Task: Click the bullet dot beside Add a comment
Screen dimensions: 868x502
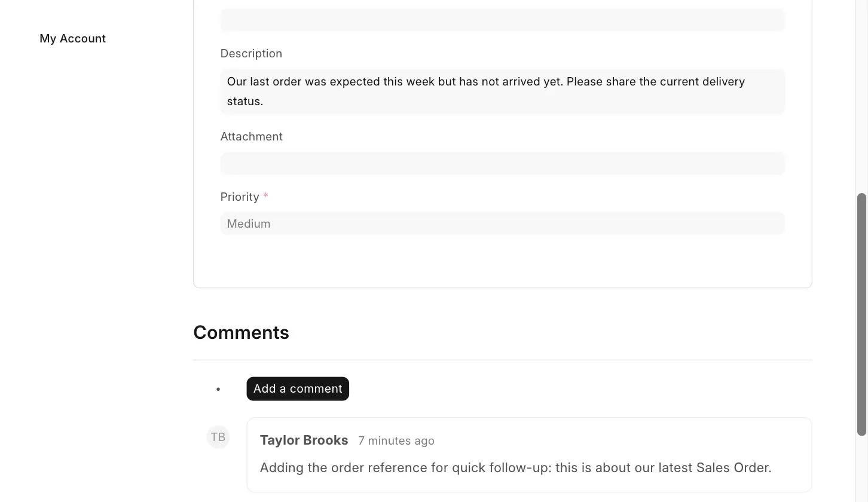Action: [218, 389]
